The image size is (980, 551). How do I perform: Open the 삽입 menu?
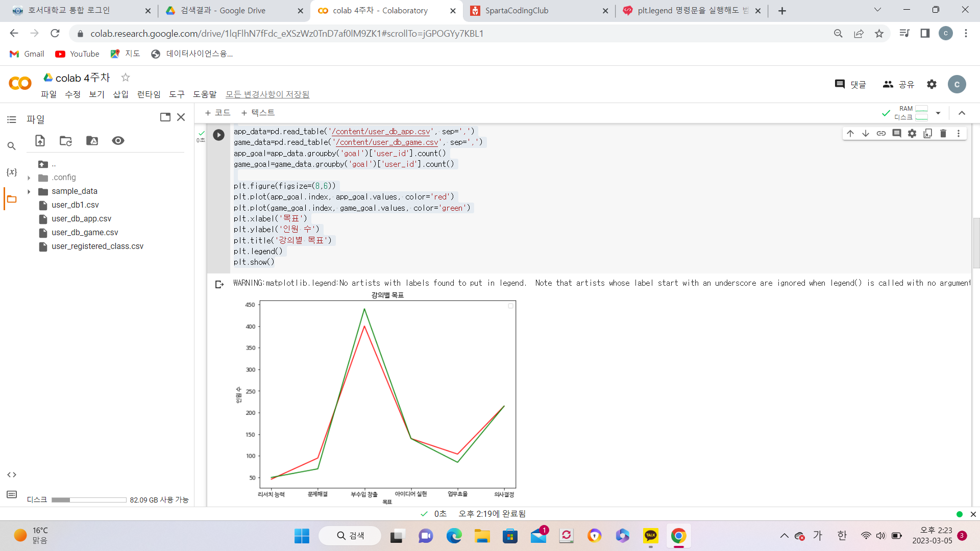[x=121, y=94]
